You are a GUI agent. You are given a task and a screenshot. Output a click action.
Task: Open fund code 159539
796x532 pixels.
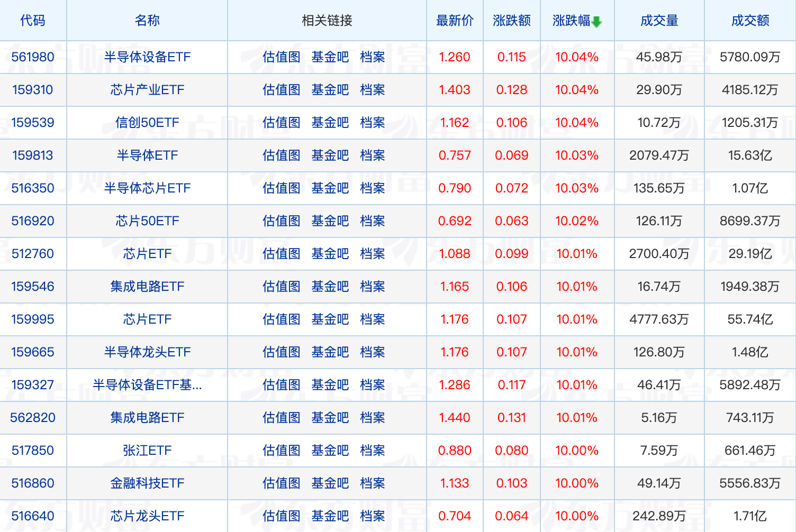33,123
